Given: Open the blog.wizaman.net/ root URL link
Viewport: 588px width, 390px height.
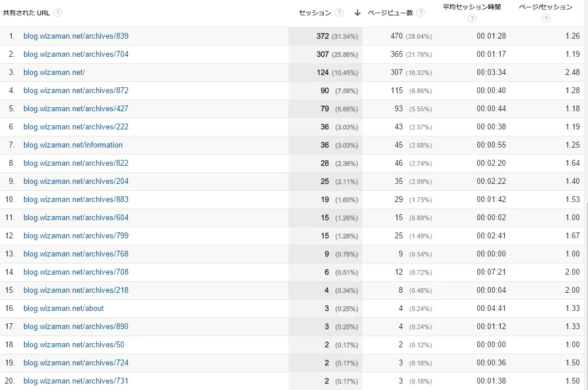Looking at the screenshot, I should 54,73.
